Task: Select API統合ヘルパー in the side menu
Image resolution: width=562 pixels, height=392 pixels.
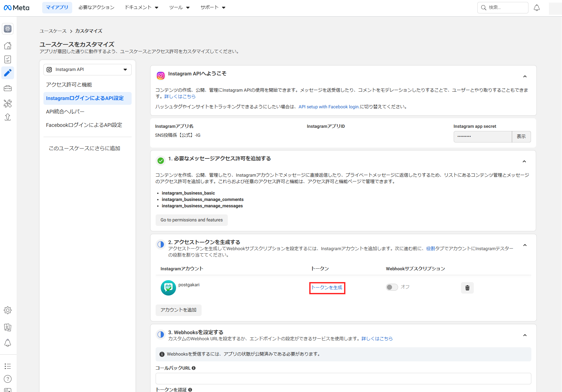Action: (x=88, y=111)
